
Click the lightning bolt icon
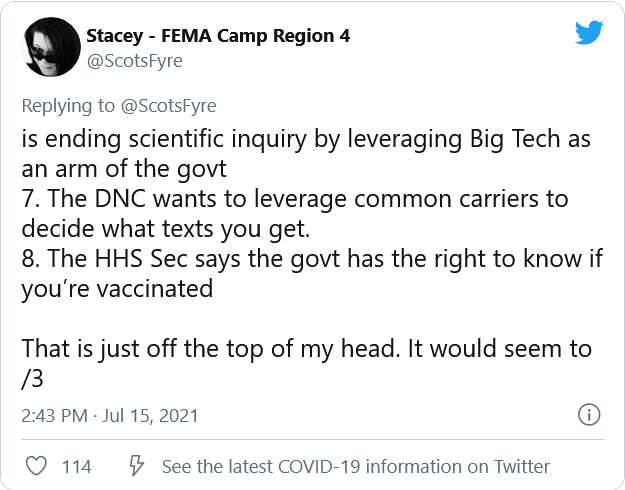[138, 466]
